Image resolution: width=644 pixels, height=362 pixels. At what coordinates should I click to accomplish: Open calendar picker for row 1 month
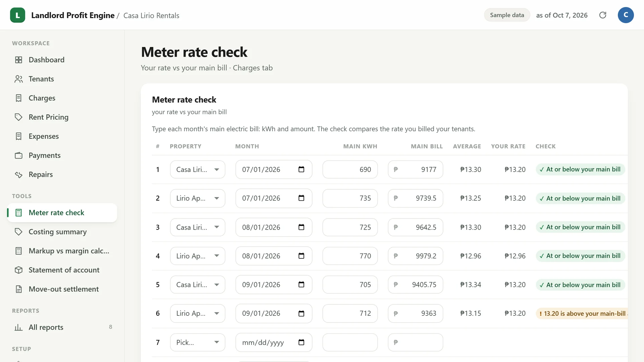[301, 169]
